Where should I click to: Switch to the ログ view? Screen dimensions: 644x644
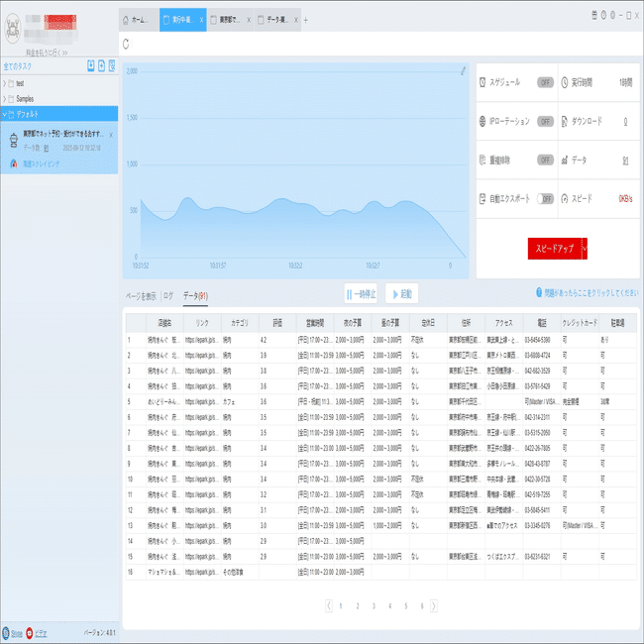point(168,295)
